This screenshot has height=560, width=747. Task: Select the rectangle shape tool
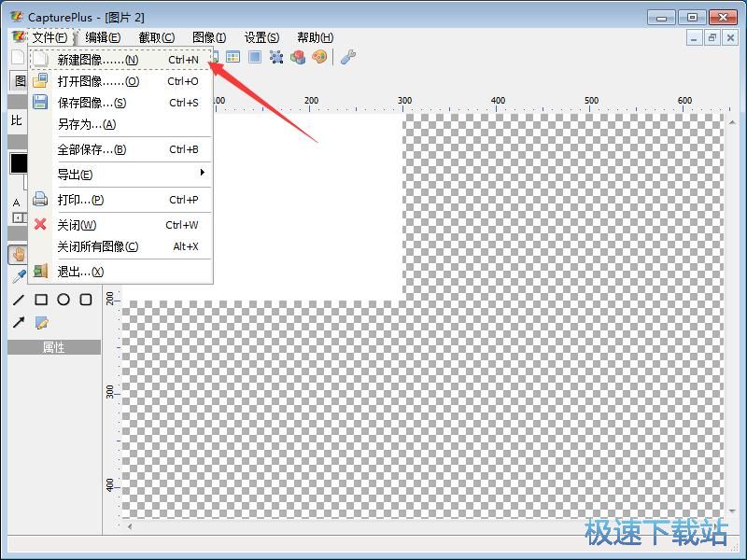tap(41, 300)
